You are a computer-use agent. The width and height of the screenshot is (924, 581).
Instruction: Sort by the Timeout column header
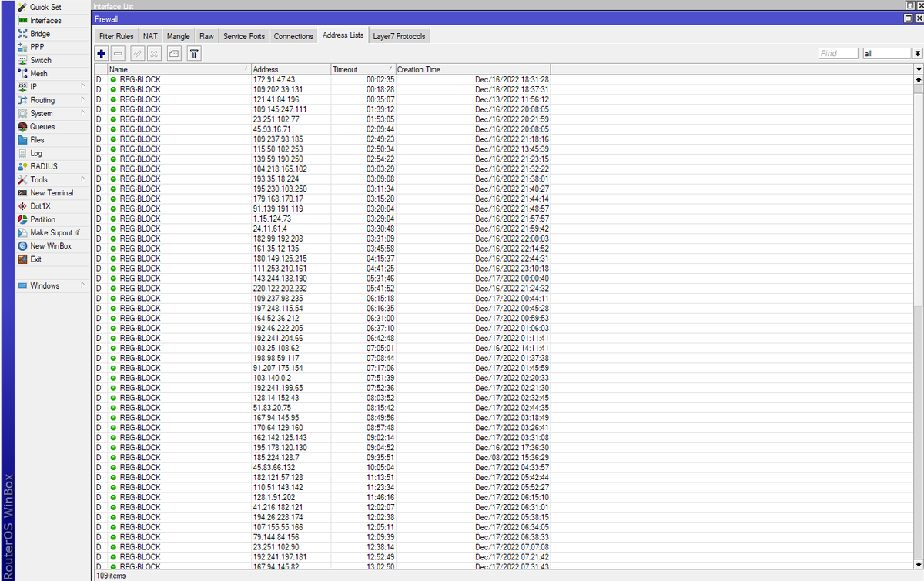pyautogui.click(x=363, y=69)
